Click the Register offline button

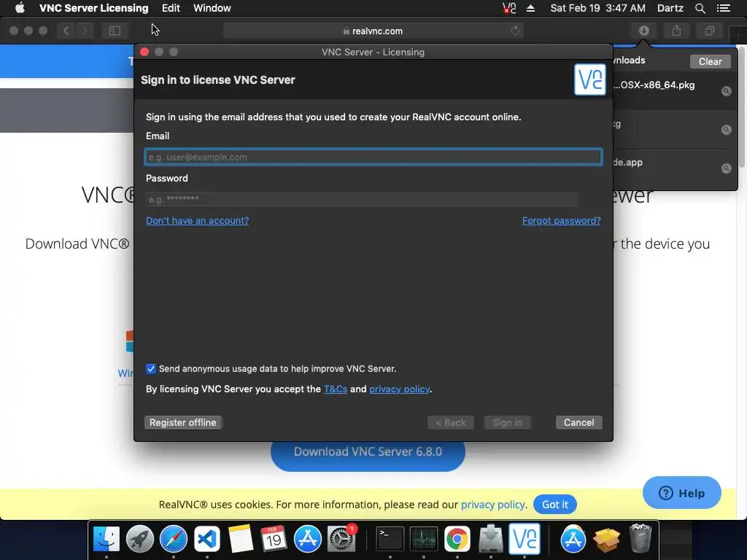click(183, 422)
